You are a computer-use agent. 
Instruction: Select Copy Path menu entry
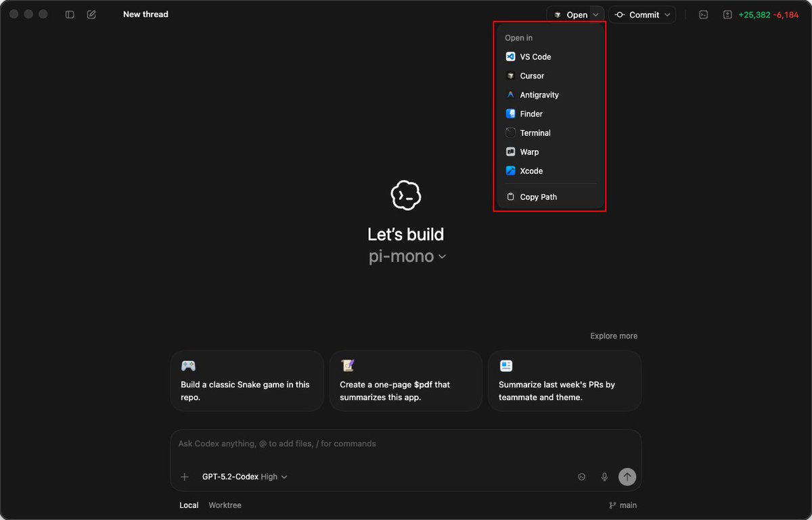coord(550,197)
